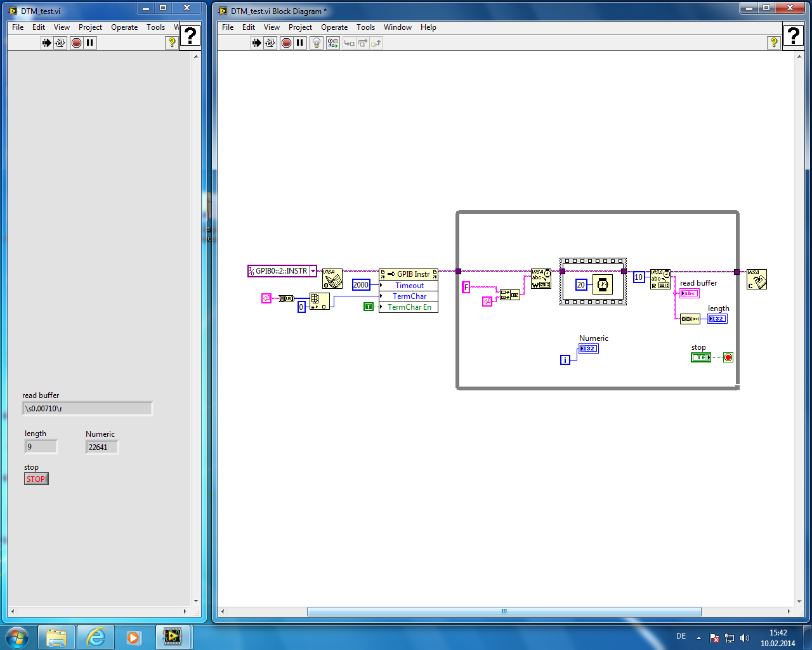
Task: Run the VI from the Block Diagram toolbar
Action: point(256,43)
